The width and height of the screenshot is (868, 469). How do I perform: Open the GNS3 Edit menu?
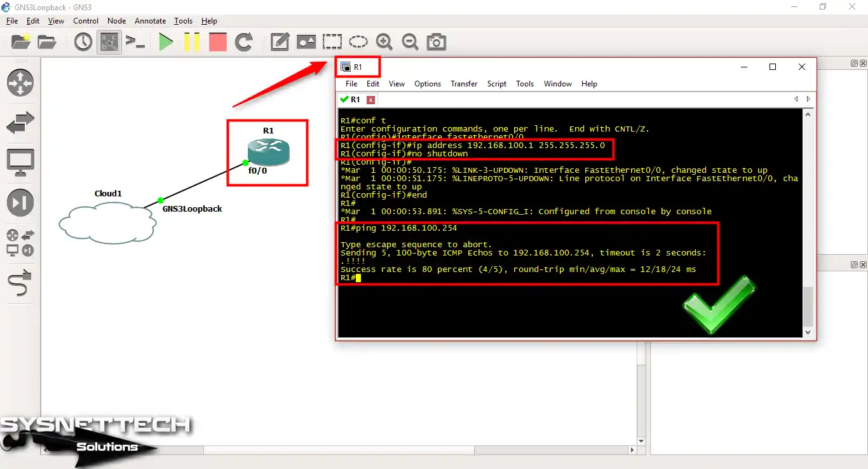click(33, 21)
